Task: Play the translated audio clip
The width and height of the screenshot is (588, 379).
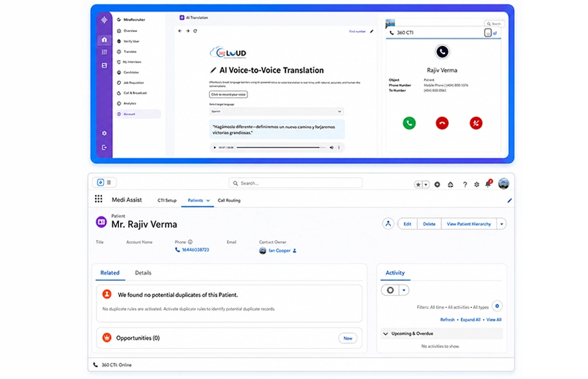Action: tap(215, 147)
